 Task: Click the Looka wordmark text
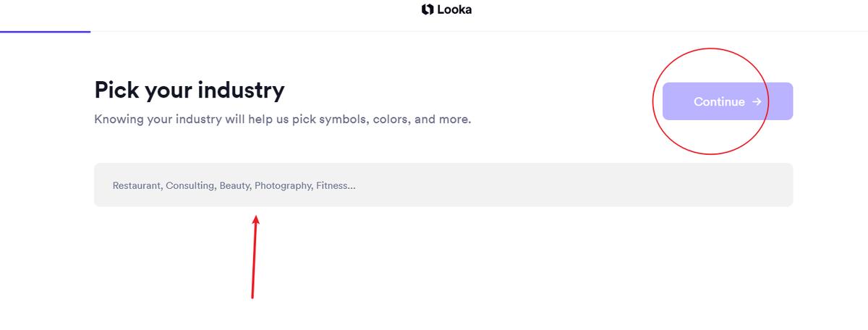[x=454, y=10]
